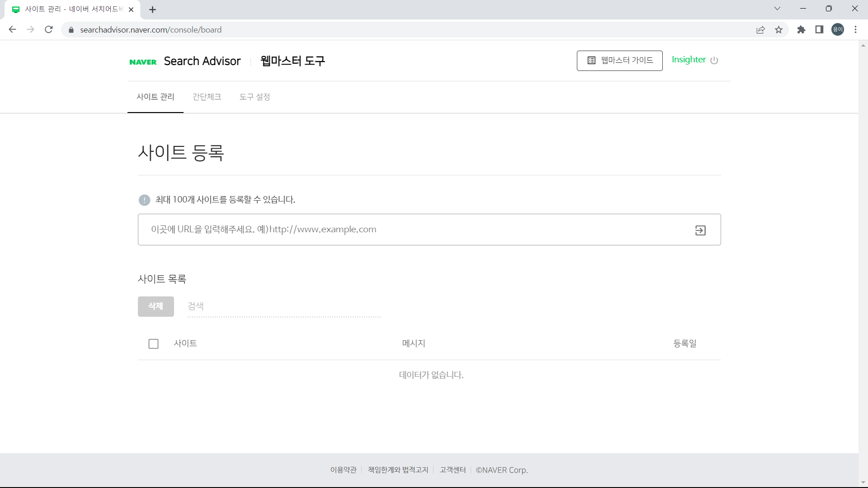This screenshot has width=868, height=488.
Task: Open the Chrome three-dot menu
Action: (x=856, y=29)
